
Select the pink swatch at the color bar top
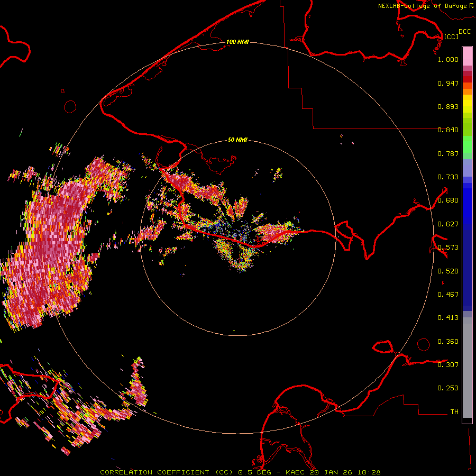[x=467, y=55]
